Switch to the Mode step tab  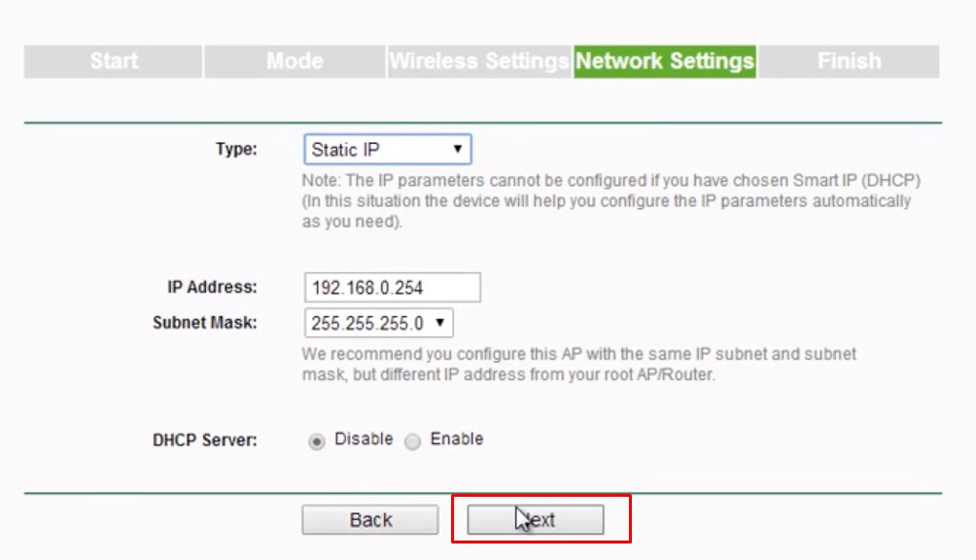[295, 61]
